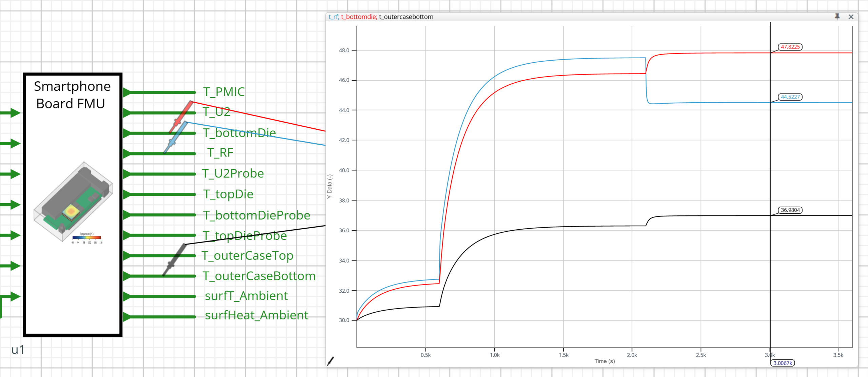Select the T_RF output label

click(220, 153)
